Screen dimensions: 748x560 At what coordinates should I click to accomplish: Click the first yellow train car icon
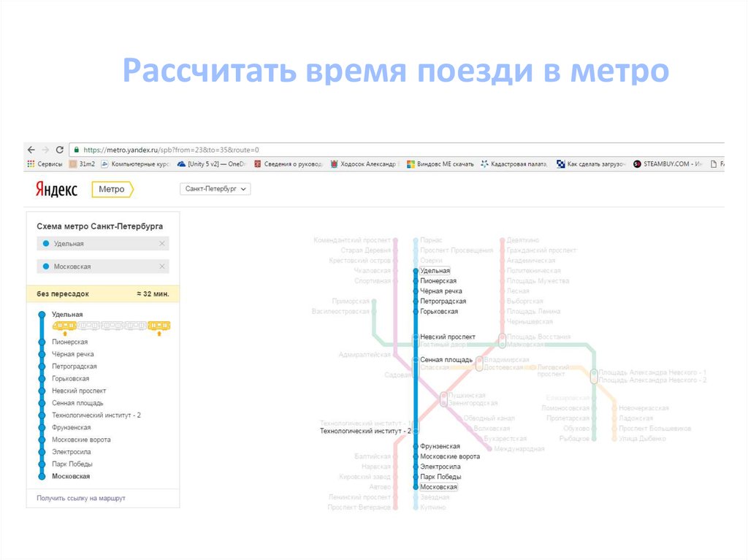click(66, 325)
